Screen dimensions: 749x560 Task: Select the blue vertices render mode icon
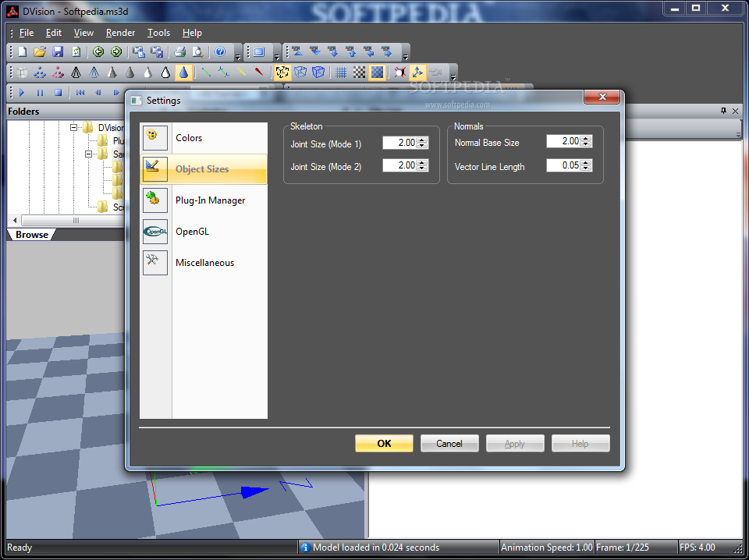[40, 72]
